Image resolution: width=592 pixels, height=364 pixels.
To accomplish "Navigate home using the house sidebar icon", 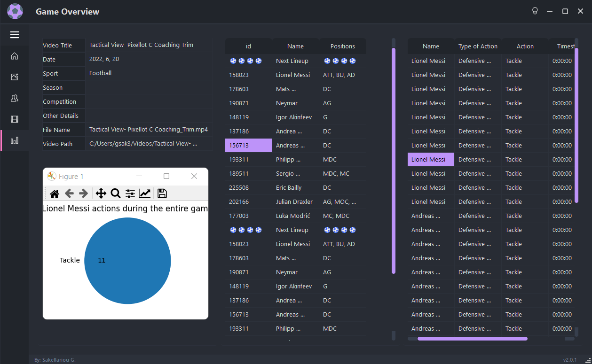I will pos(14,55).
